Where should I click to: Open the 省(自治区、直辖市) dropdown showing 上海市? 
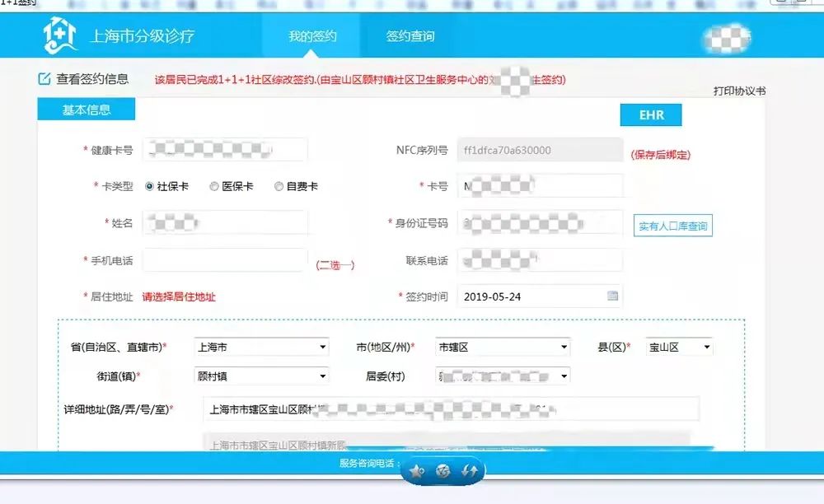click(x=262, y=347)
